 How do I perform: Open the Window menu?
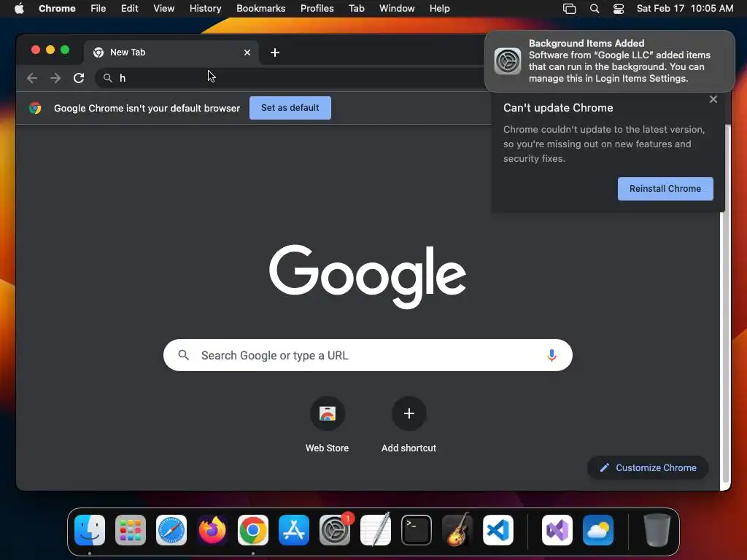[397, 9]
